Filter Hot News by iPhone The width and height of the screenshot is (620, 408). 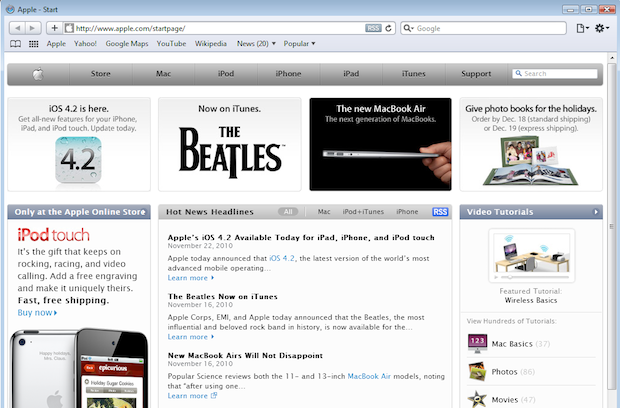(x=407, y=212)
